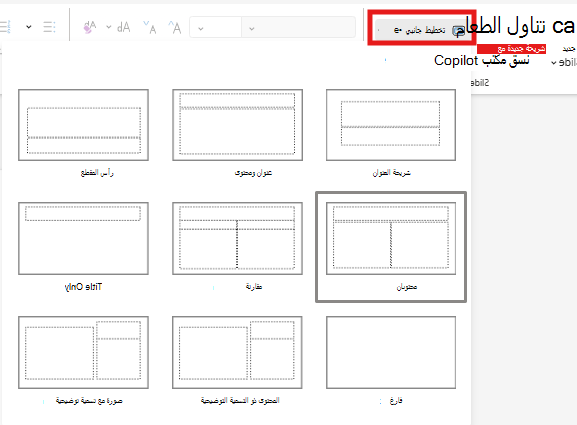This screenshot has height=425, width=577.
Task: Click New Slide with Copilot label
Action: 511,49
